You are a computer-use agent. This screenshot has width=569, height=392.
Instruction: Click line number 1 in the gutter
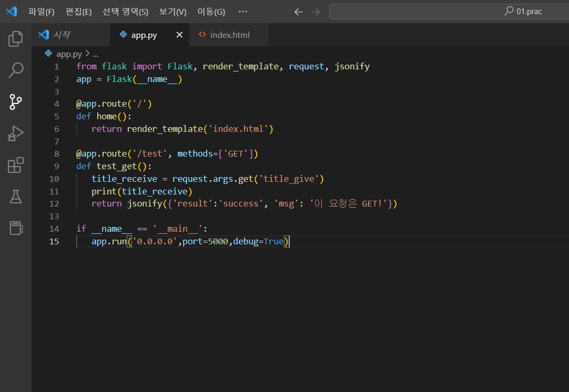click(x=57, y=67)
